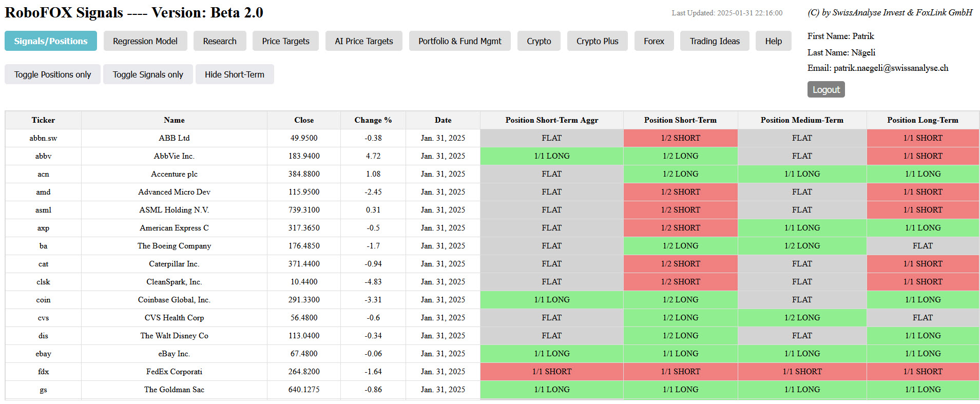
Task: Toggle Signals only view
Action: tap(148, 74)
